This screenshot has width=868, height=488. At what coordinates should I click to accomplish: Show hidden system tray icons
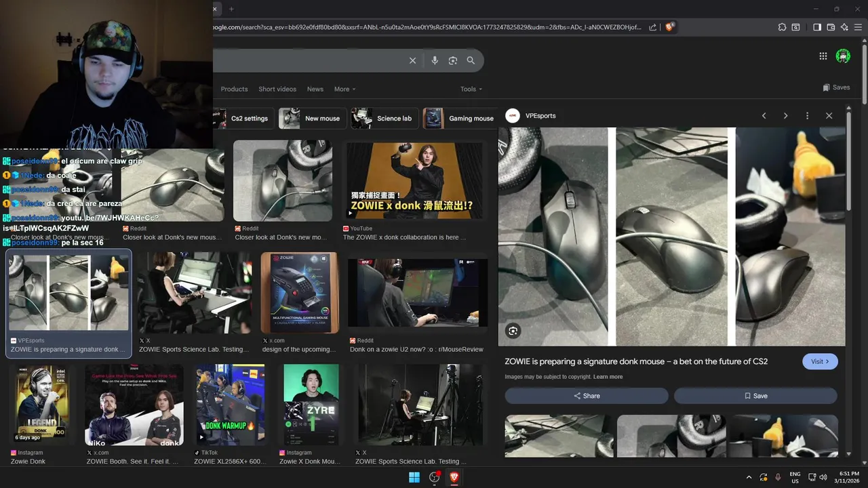[749, 477]
